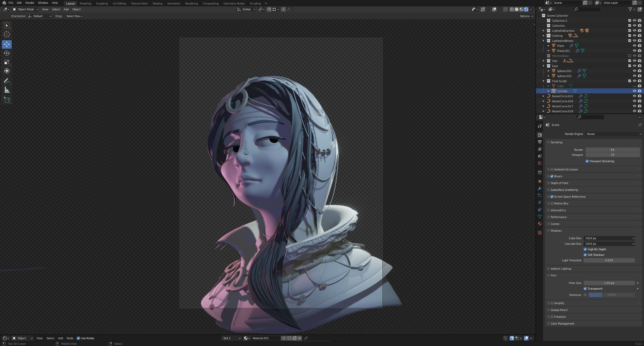Toggle High Bit Depth checkbox
Viewport: 644px width, 346px height.
point(585,249)
